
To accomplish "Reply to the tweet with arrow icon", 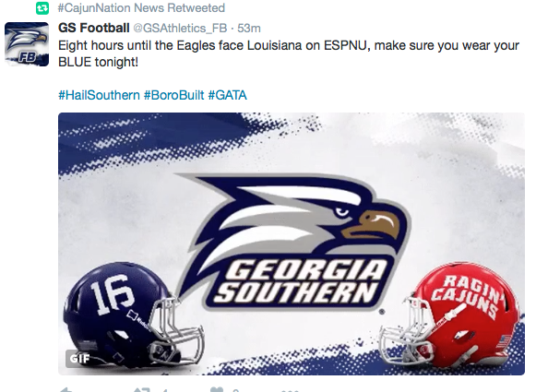I will pos(66,389).
